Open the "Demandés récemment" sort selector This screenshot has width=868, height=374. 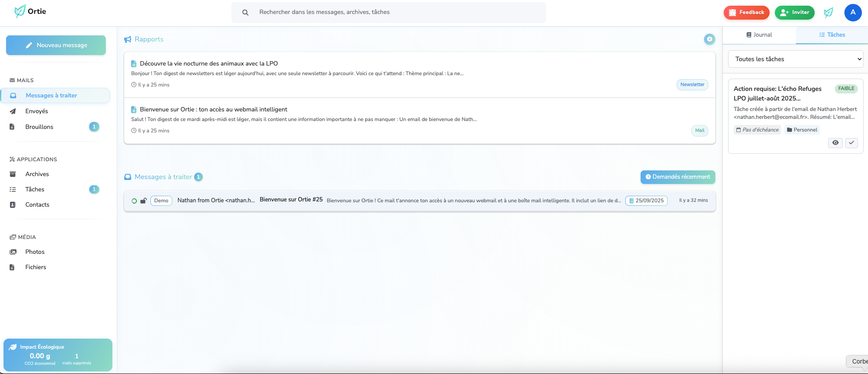[677, 177]
